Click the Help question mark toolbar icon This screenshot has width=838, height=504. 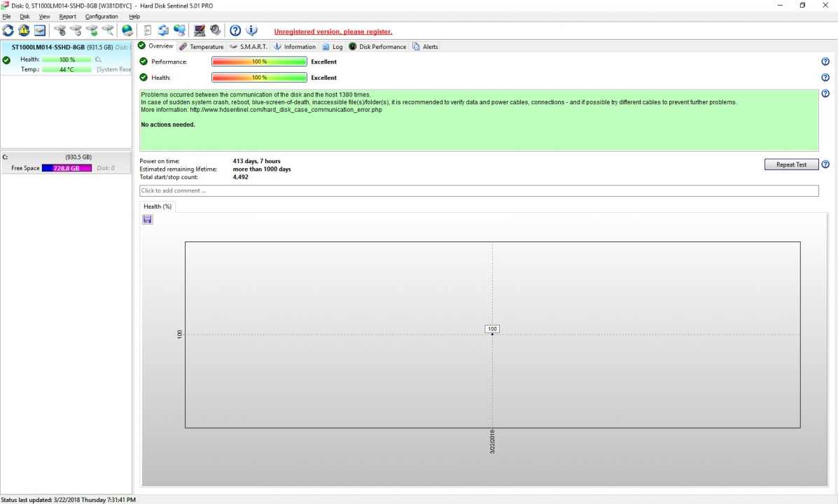click(x=235, y=31)
